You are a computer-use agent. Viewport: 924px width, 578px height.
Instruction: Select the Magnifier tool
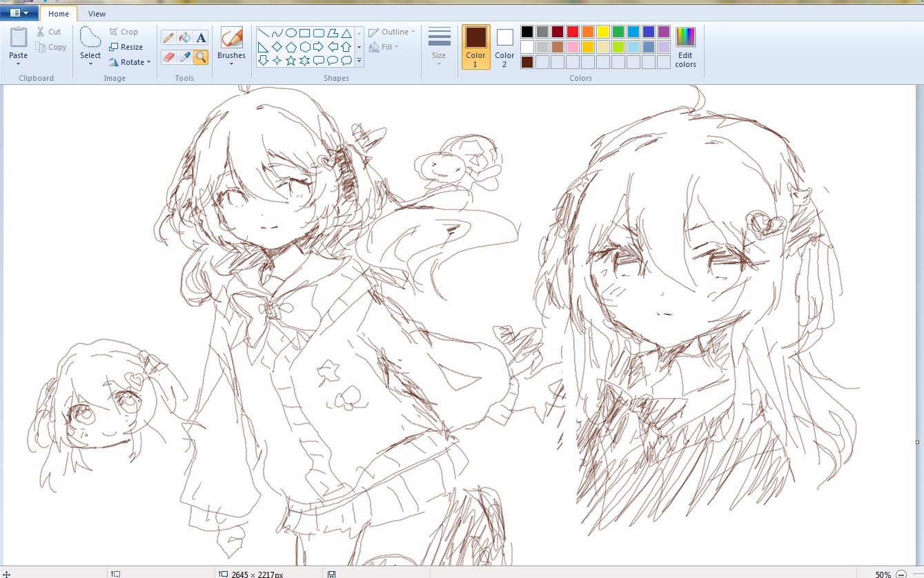tap(201, 57)
